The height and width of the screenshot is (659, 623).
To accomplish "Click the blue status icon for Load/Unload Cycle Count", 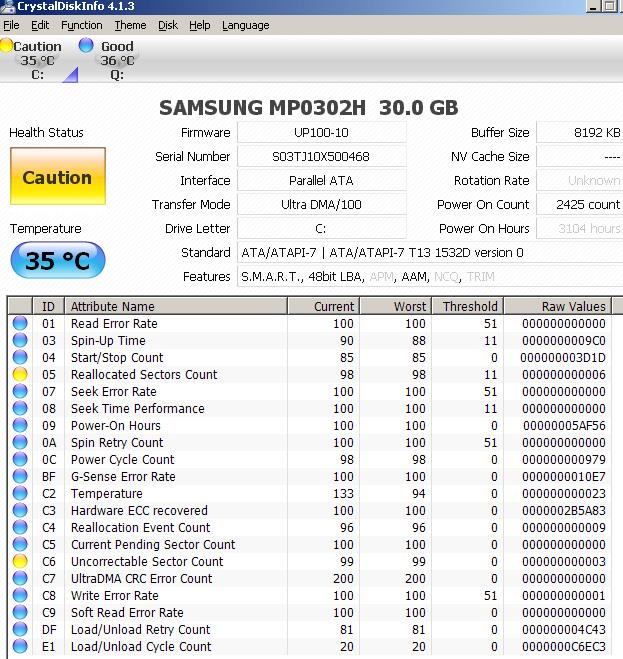I will [x=20, y=646].
